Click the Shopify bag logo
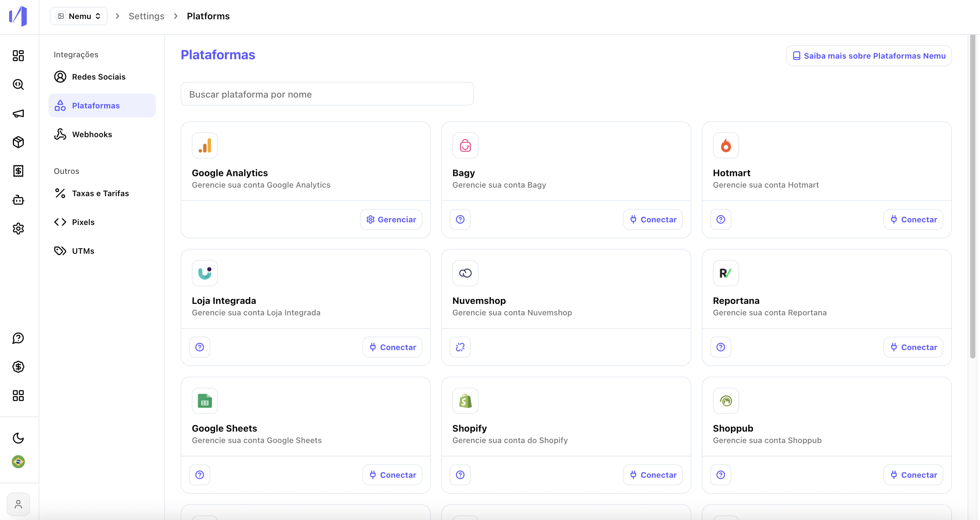The image size is (980, 520). (466, 401)
